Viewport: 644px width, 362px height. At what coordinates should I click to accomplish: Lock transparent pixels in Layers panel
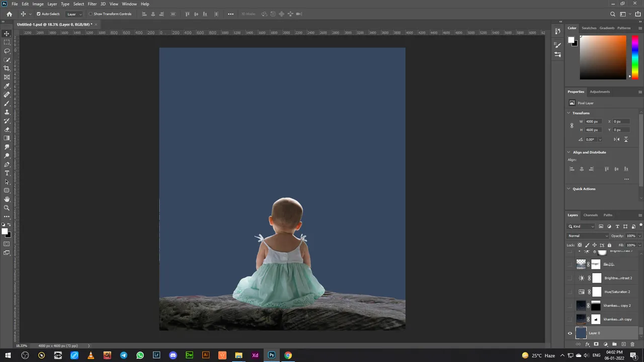[580, 245]
